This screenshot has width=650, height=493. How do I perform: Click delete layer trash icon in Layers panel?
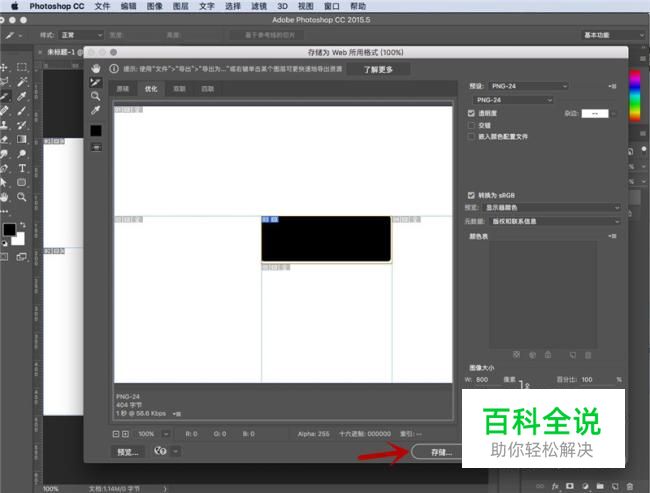pos(630,486)
